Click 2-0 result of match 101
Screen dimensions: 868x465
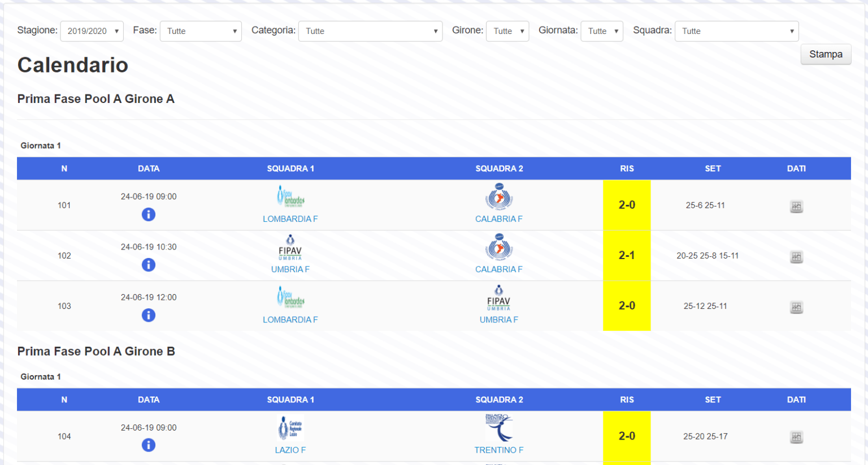[x=627, y=205]
